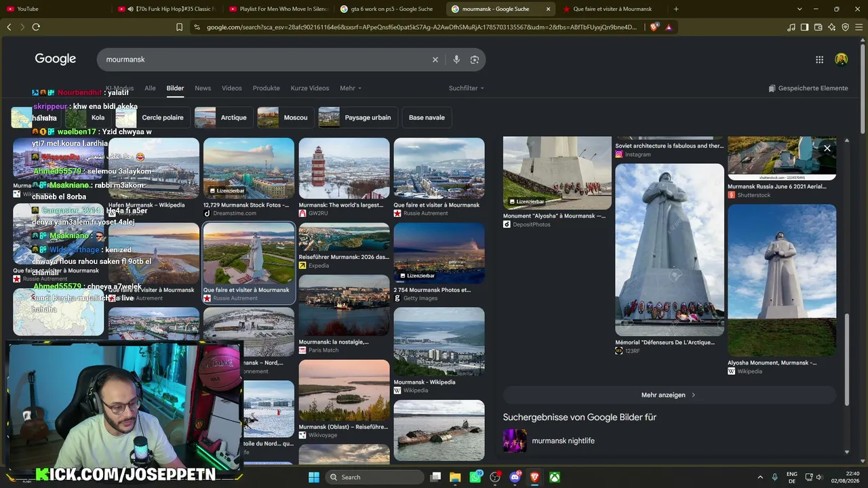Open the Google apps grid

pos(819,60)
